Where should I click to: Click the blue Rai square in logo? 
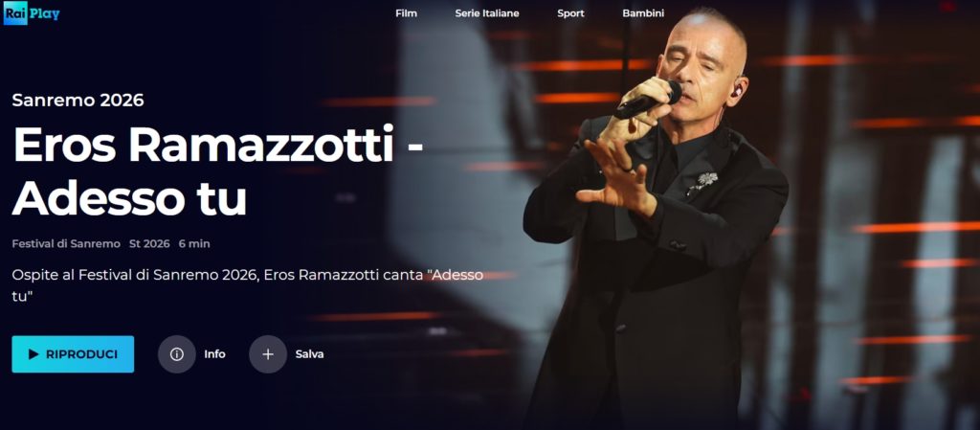point(15,13)
